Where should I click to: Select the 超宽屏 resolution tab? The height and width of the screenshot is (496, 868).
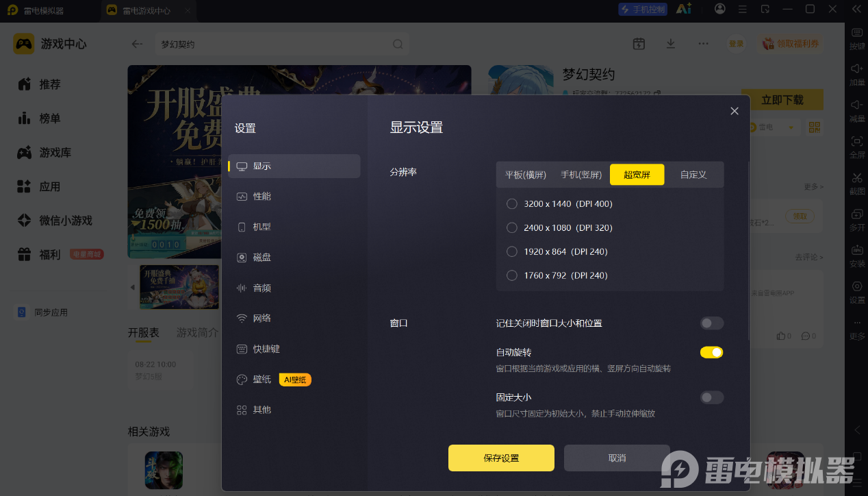pos(637,175)
